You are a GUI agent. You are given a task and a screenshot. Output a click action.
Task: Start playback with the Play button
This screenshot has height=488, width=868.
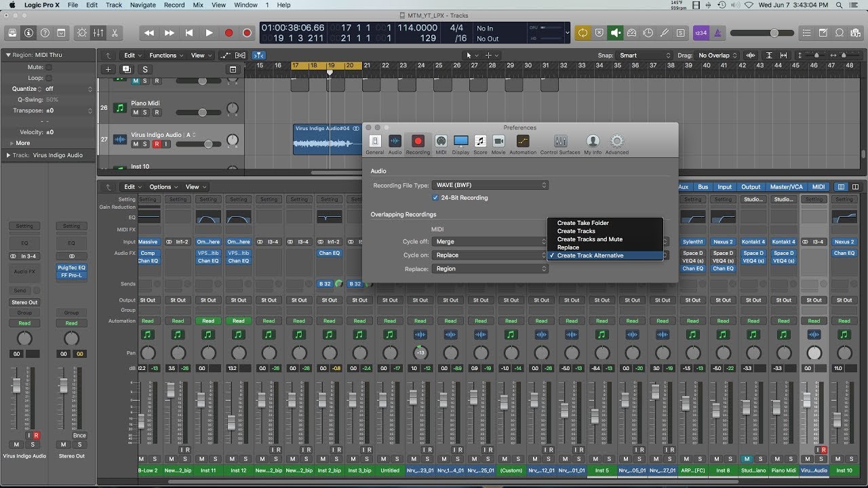[x=209, y=33]
